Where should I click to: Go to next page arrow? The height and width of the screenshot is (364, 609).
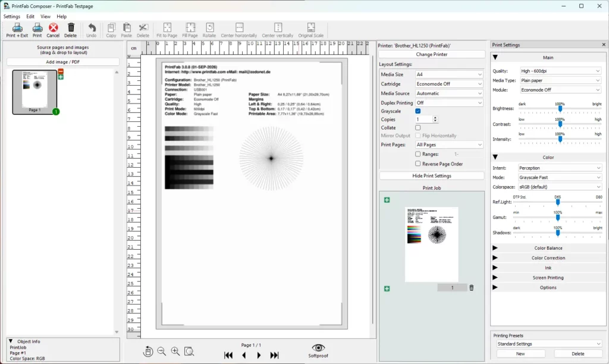point(259,355)
